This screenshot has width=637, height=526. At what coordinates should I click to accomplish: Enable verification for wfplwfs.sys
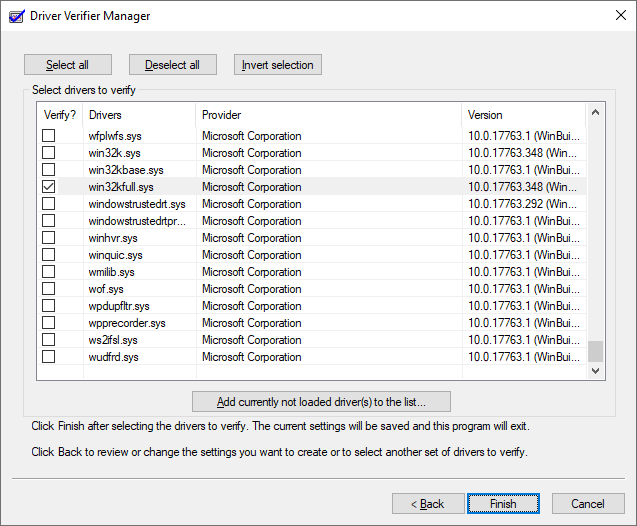pyautogui.click(x=48, y=136)
